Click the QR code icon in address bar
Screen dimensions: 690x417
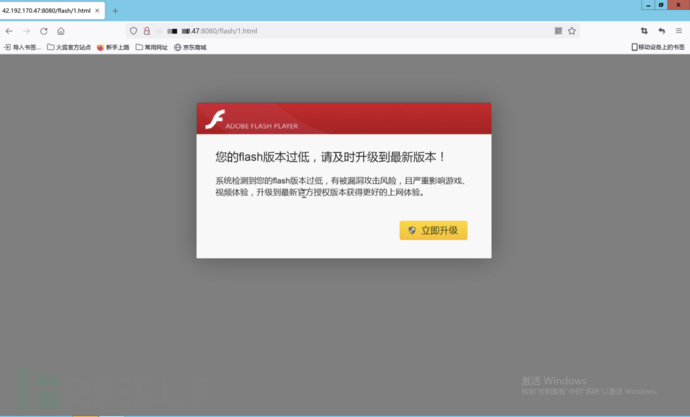point(558,31)
